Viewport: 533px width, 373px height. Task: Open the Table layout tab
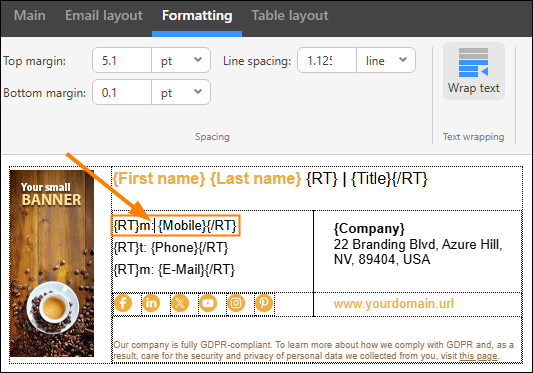[x=290, y=16]
